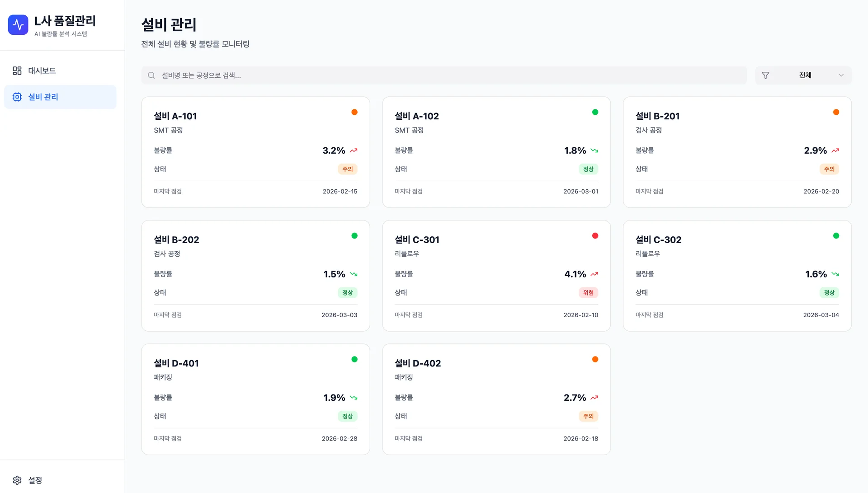Screen dimensions: 868x493
Task: Click the 정상 badge on 설비 D-401
Action: click(x=347, y=416)
